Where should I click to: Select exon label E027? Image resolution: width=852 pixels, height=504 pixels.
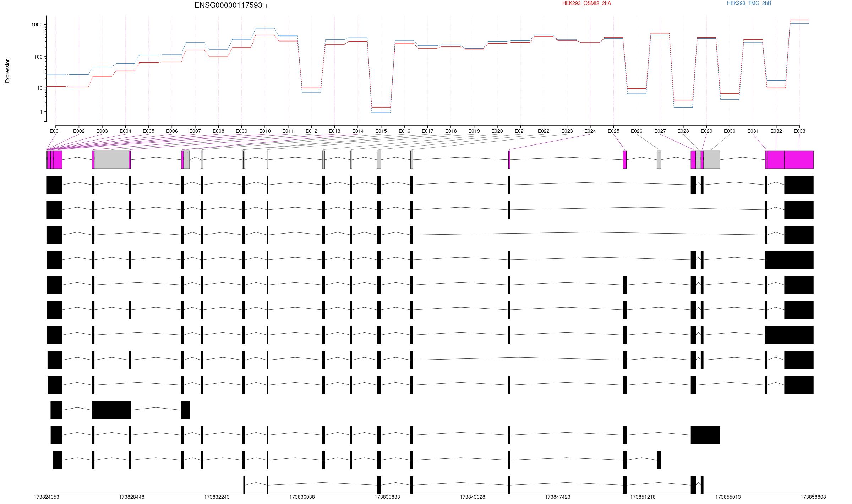(x=660, y=131)
